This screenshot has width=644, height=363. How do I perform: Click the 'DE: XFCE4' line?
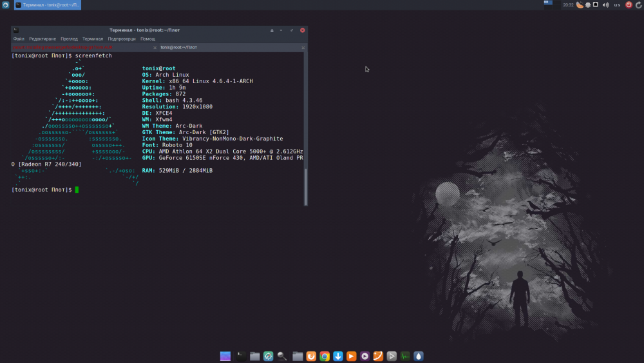(x=157, y=113)
